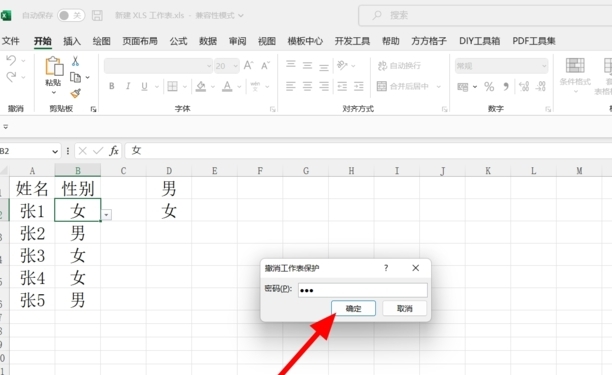Click the Undo arrow icon
This screenshot has width=612, height=375.
pyautogui.click(x=11, y=60)
